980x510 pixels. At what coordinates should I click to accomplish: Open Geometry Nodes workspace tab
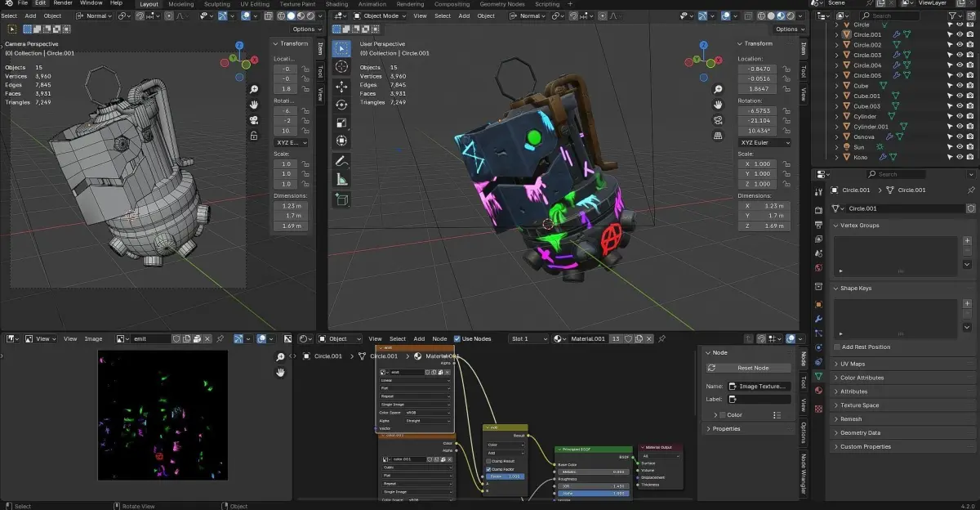tap(502, 4)
